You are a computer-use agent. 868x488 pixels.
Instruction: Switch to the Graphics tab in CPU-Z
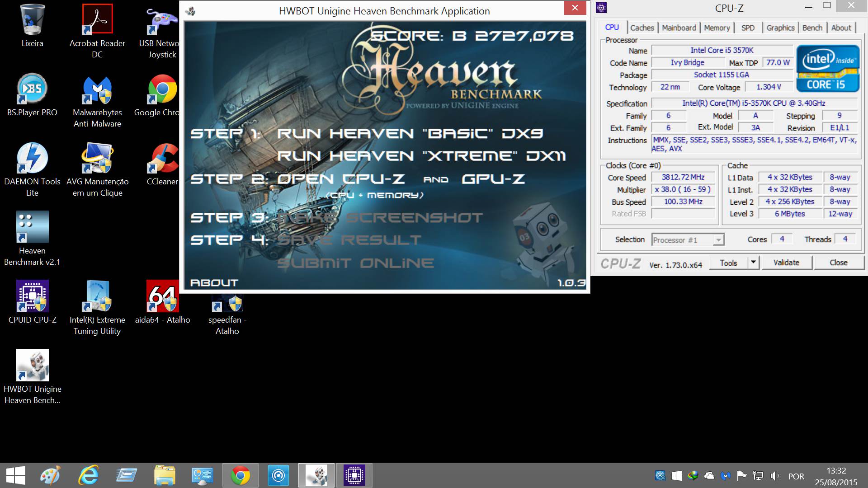pos(780,28)
